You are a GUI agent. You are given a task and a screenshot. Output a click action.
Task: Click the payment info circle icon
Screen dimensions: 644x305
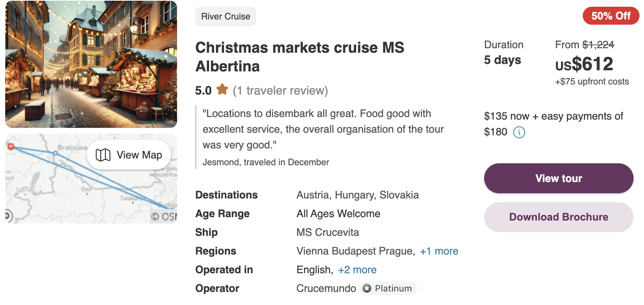coord(519,132)
